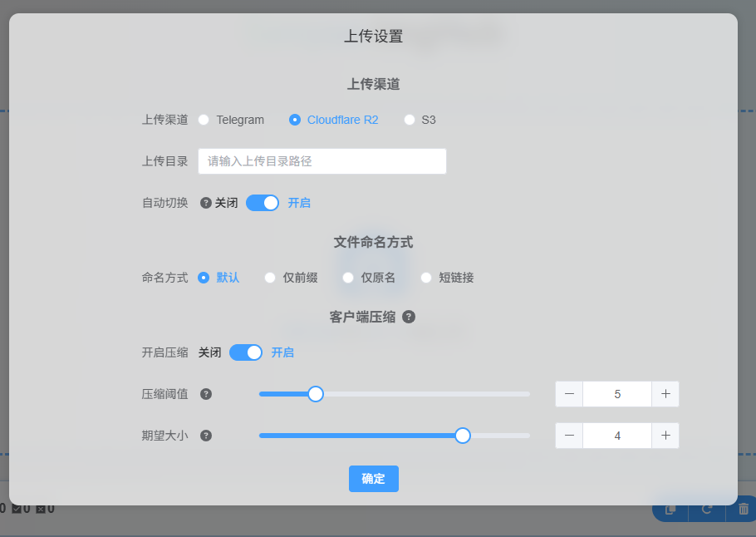
Task: Select 仅原名 naming method
Action: coord(348,278)
